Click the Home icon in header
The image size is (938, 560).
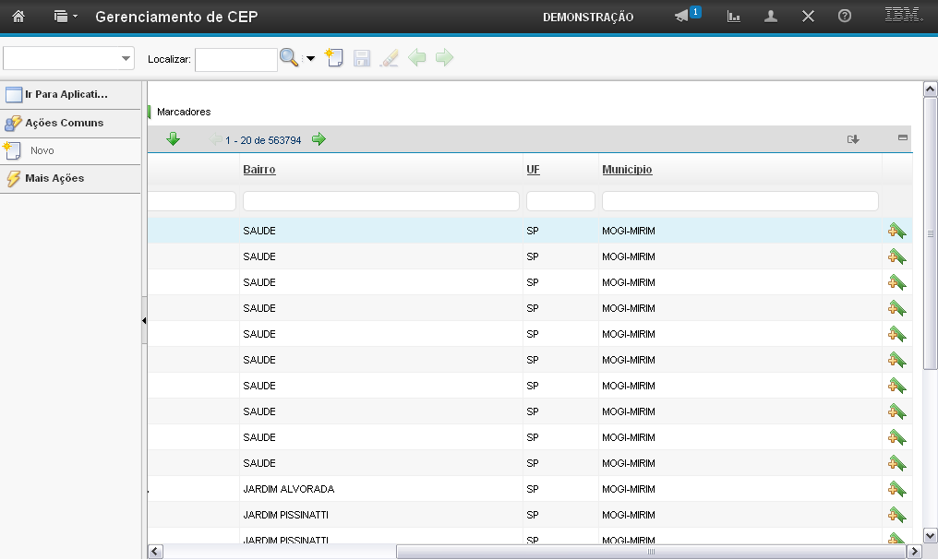[x=18, y=17]
